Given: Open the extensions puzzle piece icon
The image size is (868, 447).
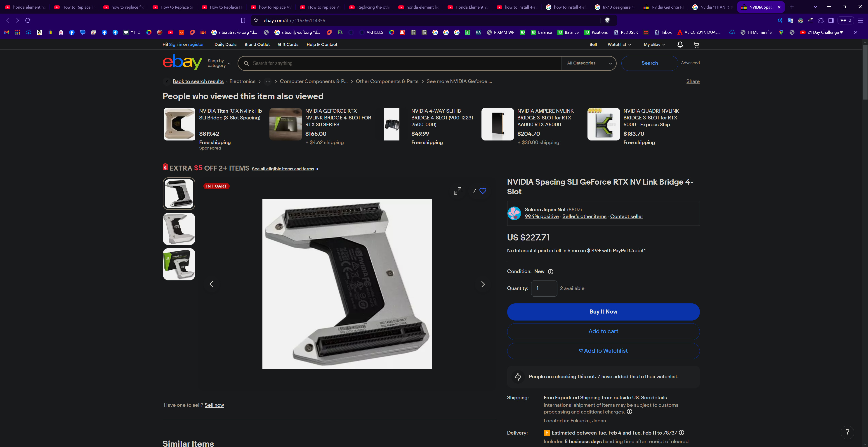Looking at the screenshot, I should 821,21.
